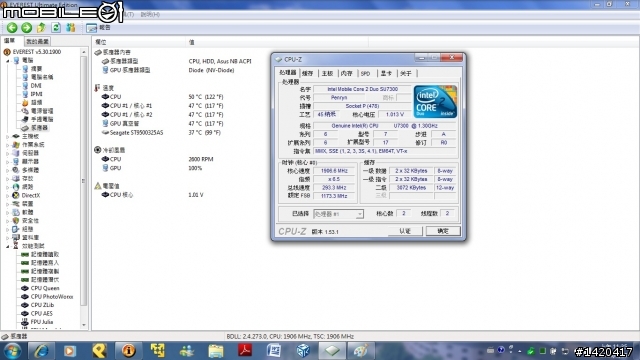Click CPU #1 / 核心 #2 temperature row
Screen dimensions: 640x360
pos(131,115)
